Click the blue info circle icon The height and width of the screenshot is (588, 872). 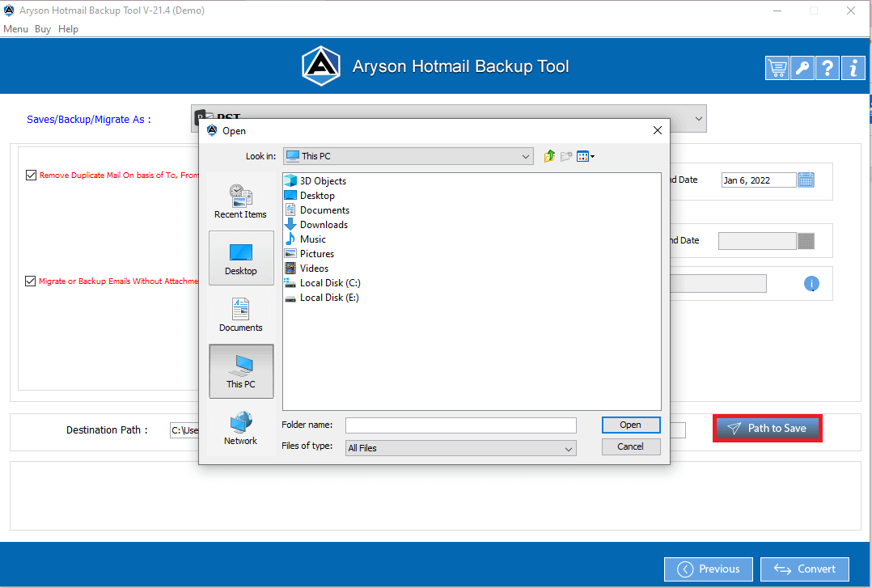click(811, 284)
